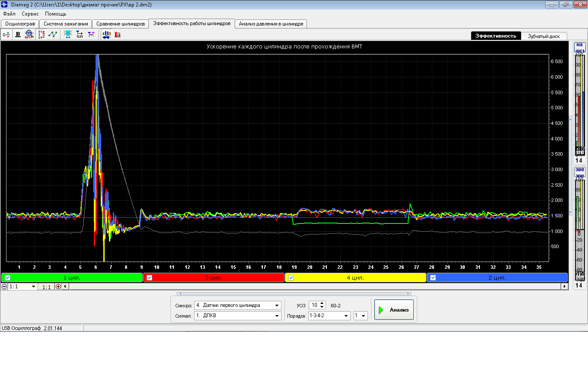Toggle the 4 цил. checkbox
This screenshot has height=389, width=588.
point(291,278)
